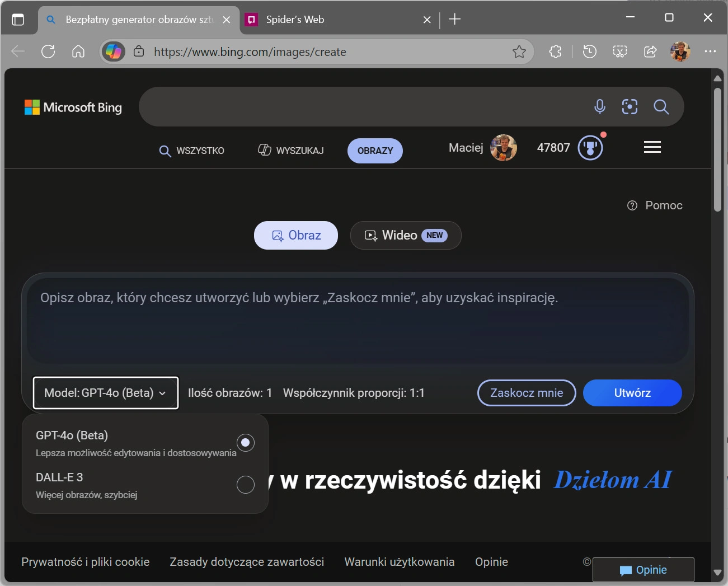728x586 pixels.
Task: View the 47807 rewards points
Action: [553, 148]
